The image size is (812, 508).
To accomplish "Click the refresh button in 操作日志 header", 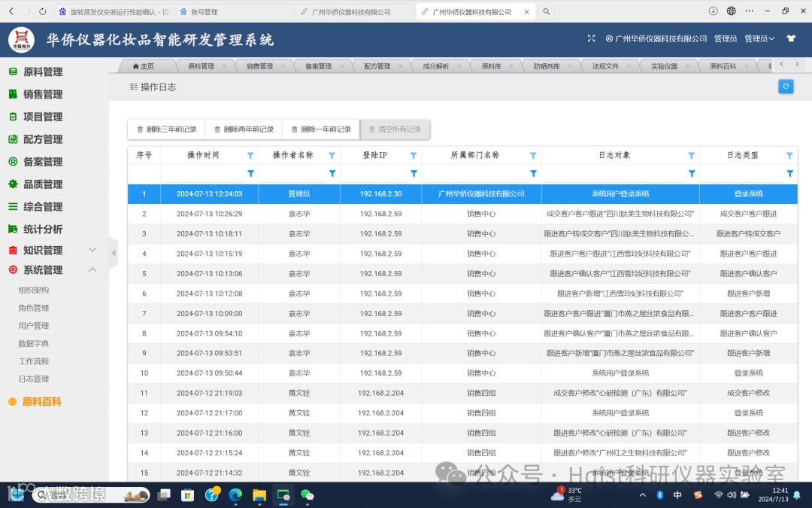I will (785, 87).
